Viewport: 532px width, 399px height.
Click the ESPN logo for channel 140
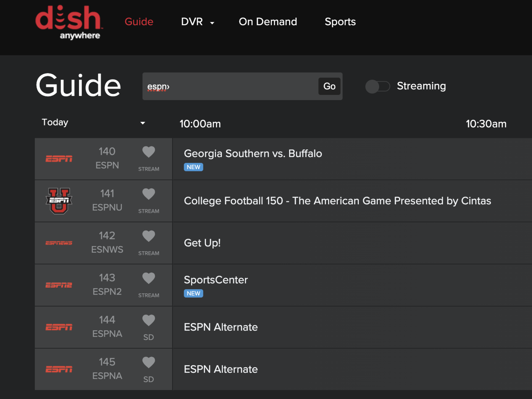[59, 159]
